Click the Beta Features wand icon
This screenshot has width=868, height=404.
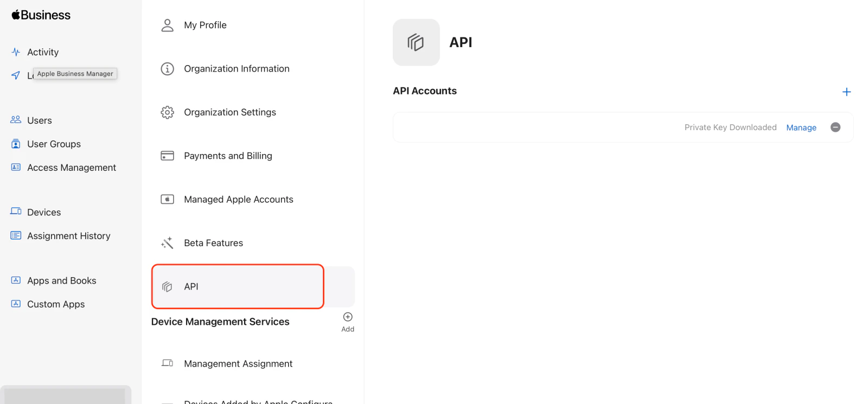click(x=167, y=243)
